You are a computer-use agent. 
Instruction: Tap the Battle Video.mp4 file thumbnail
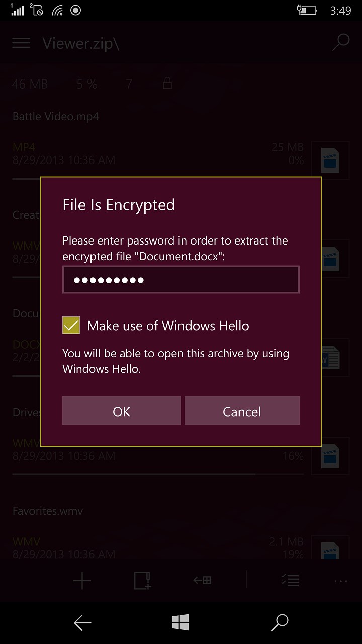330,160
